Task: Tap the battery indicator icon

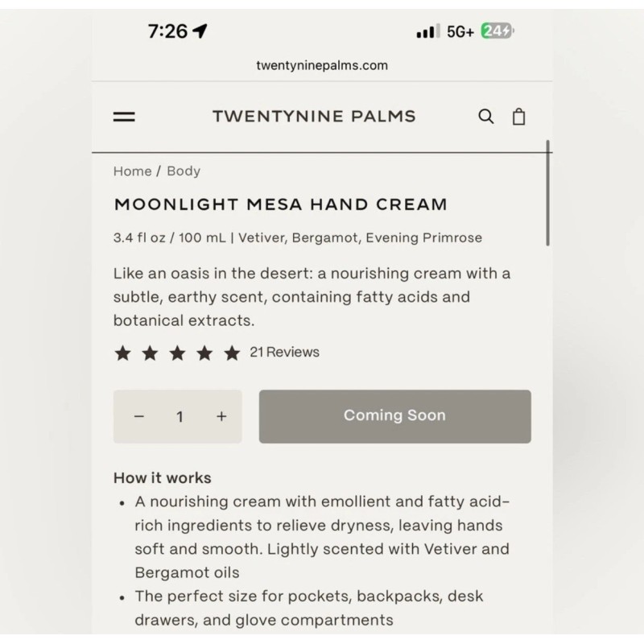Action: (x=497, y=31)
